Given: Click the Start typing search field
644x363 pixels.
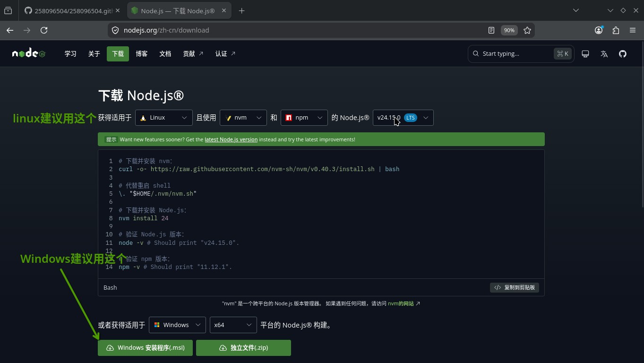Looking at the screenshot, I should click(520, 54).
